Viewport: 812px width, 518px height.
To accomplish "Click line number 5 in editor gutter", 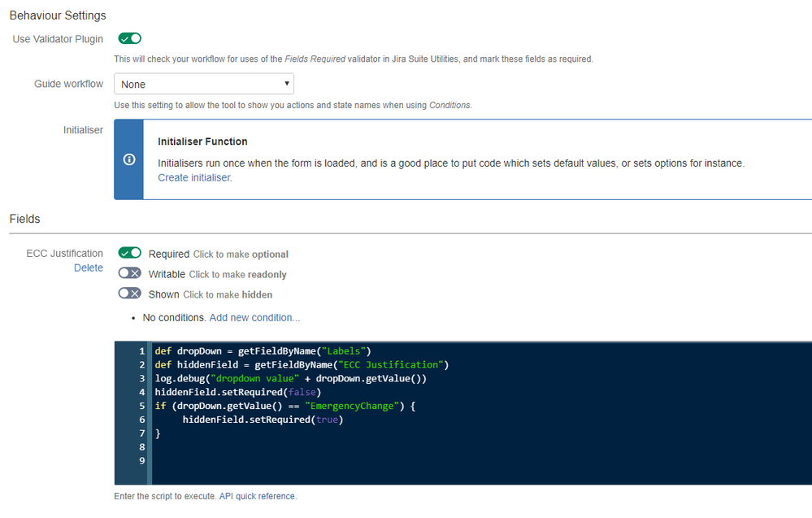I will pyautogui.click(x=142, y=406).
